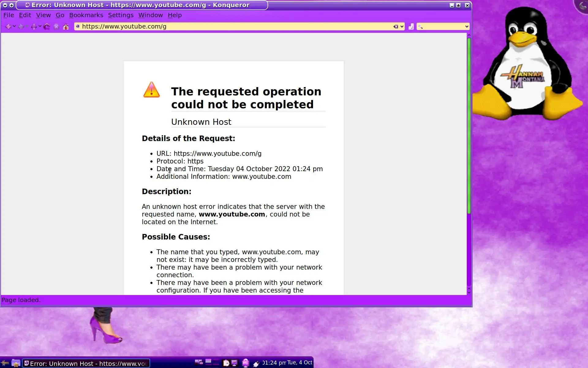The image size is (588, 368).
Task: Click the Go button beside address bar
Action: tap(411, 27)
